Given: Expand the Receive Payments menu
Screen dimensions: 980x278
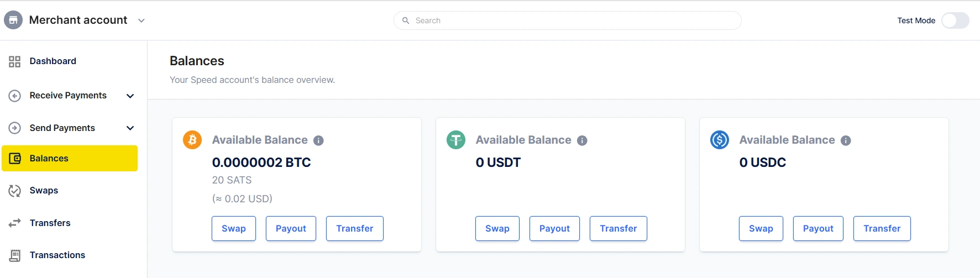Looking at the screenshot, I should [130, 96].
